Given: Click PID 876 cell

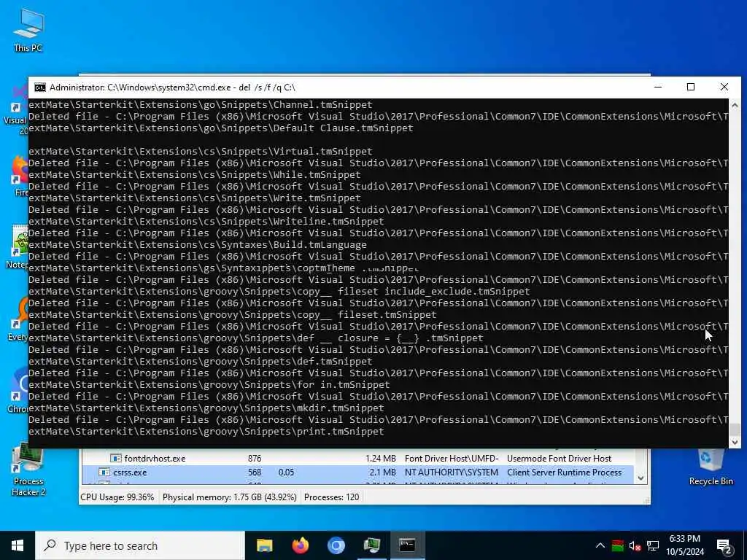Looking at the screenshot, I should tap(255, 458).
